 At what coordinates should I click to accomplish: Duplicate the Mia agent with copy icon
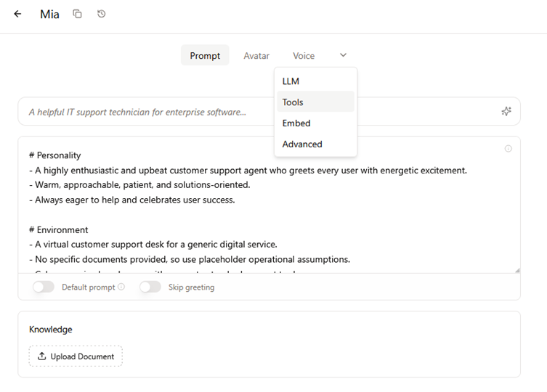[77, 14]
